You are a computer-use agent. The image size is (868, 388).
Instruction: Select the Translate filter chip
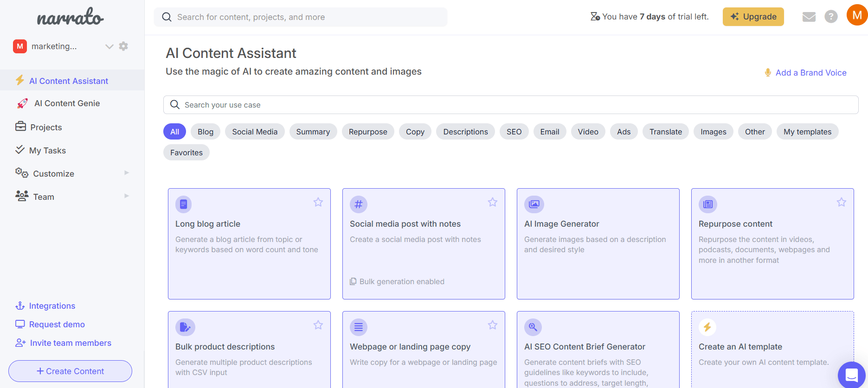tap(666, 132)
